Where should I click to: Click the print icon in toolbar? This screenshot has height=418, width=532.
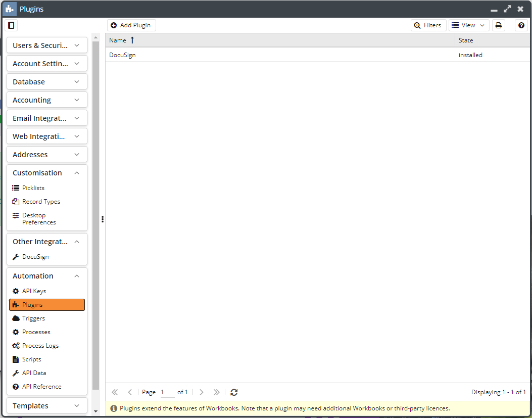[499, 25]
